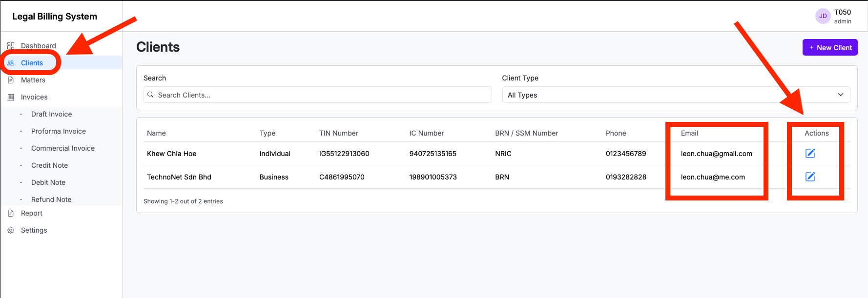Open the Client Type dropdown
868x298 pixels.
[676, 95]
